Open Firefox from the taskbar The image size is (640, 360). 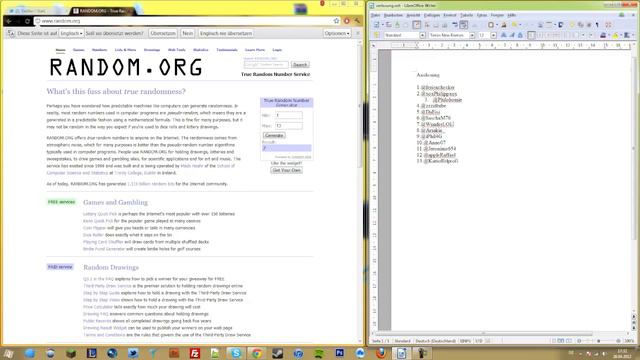[x=381, y=353]
